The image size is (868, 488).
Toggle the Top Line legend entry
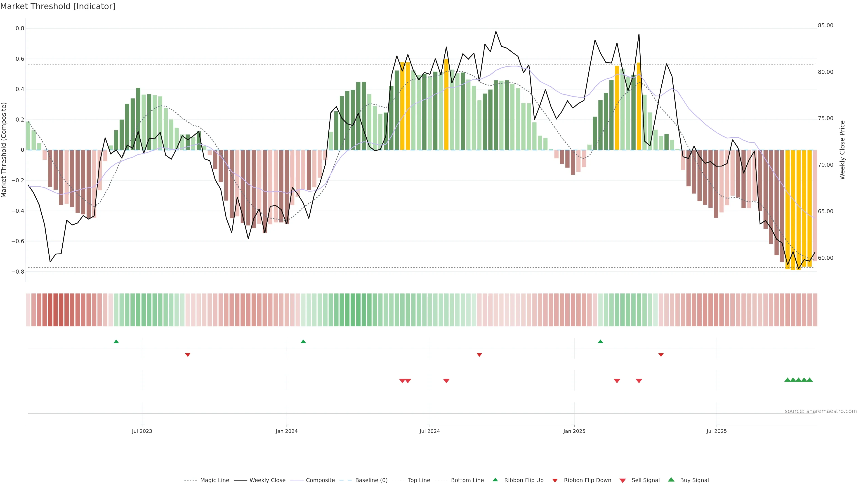pyautogui.click(x=419, y=480)
